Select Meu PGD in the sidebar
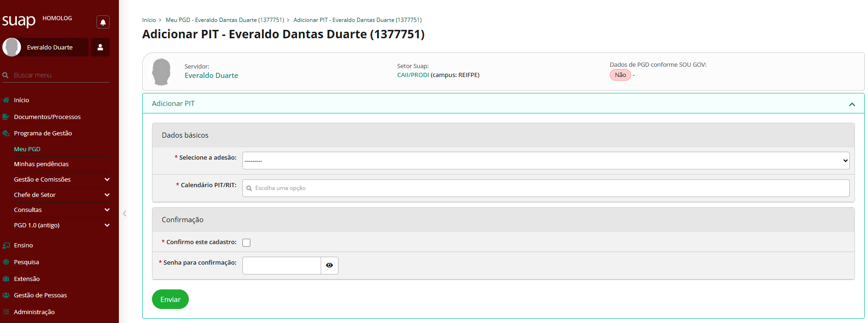This screenshot has height=323, width=868. click(x=27, y=149)
